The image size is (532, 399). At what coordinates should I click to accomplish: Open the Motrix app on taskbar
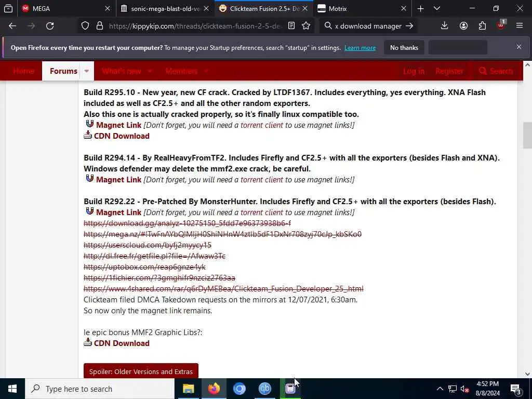pyautogui.click(x=290, y=389)
